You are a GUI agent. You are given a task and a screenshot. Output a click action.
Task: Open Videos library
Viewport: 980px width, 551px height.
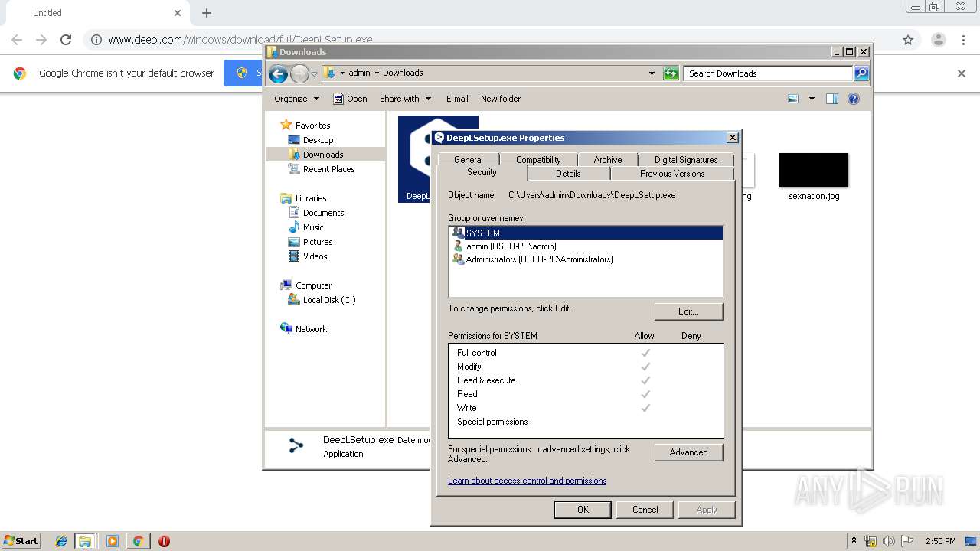(315, 256)
